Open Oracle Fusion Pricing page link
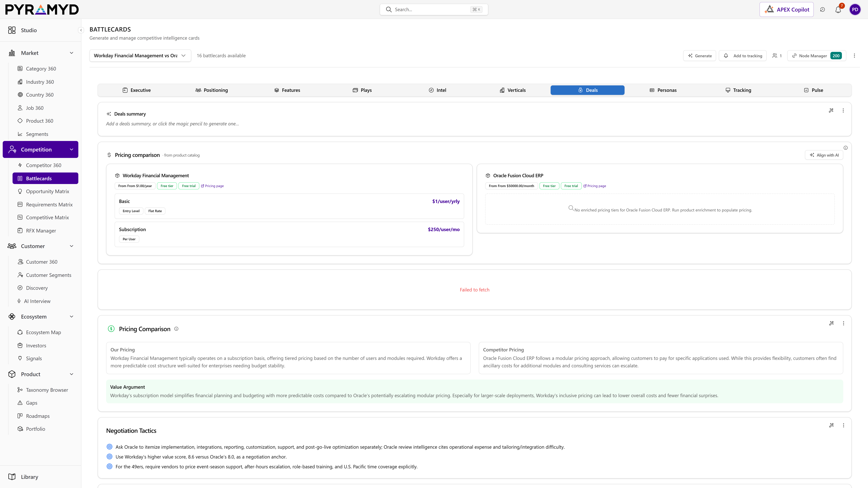This screenshot has width=868, height=488. (x=595, y=186)
